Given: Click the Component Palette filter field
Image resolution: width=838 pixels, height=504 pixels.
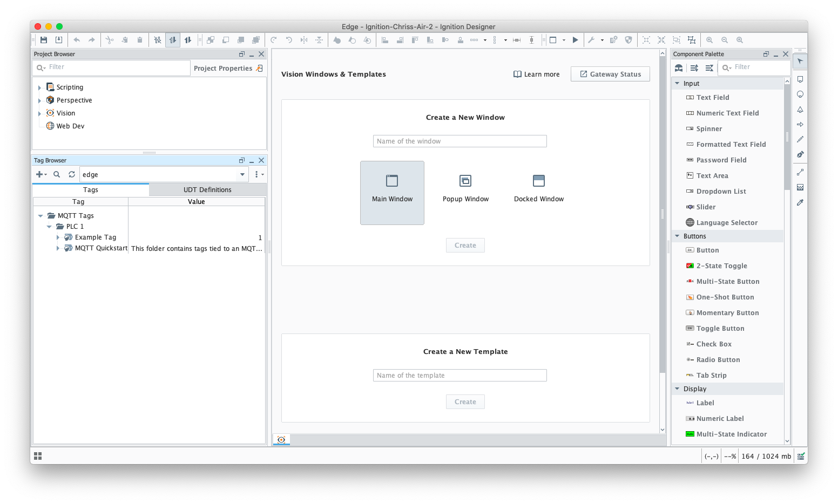Looking at the screenshot, I should point(754,67).
